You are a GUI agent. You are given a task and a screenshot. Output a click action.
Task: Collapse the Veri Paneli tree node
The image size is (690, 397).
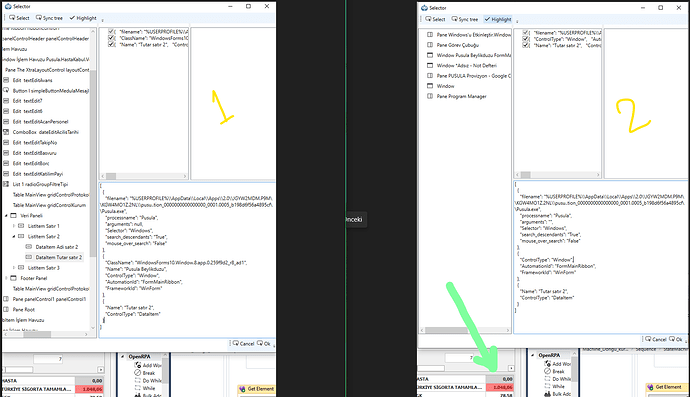click(x=6, y=216)
